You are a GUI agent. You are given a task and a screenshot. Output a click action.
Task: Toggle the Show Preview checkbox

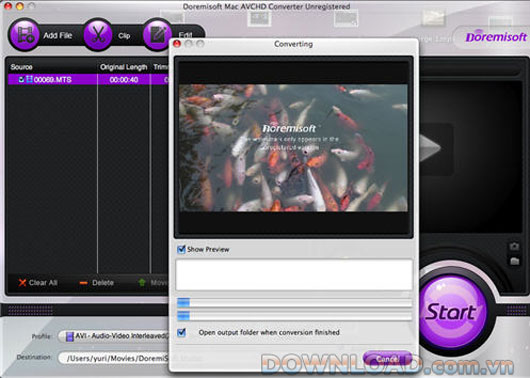point(182,250)
